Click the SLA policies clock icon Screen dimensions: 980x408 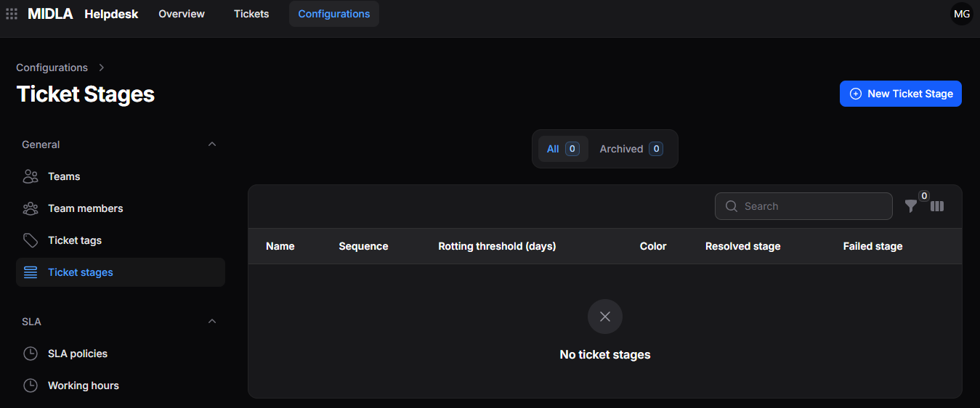click(x=31, y=354)
